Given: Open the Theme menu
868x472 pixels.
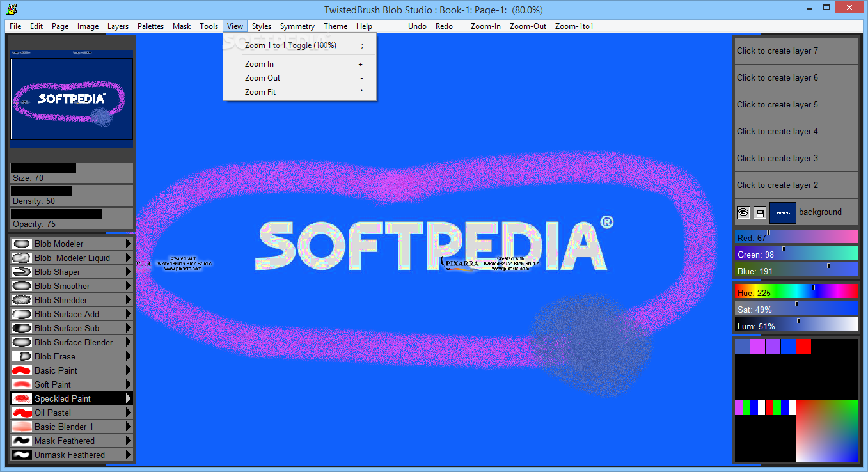Looking at the screenshot, I should (x=335, y=26).
